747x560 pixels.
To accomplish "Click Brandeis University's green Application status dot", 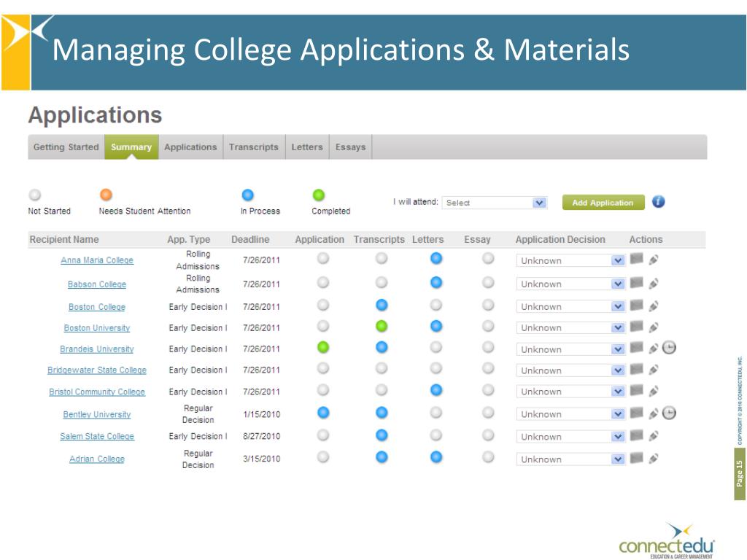I will (323, 347).
